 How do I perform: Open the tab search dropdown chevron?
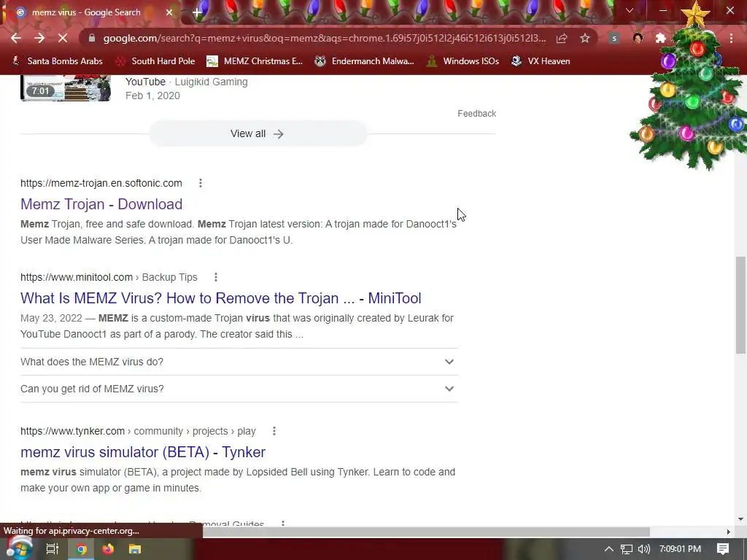pos(630,10)
